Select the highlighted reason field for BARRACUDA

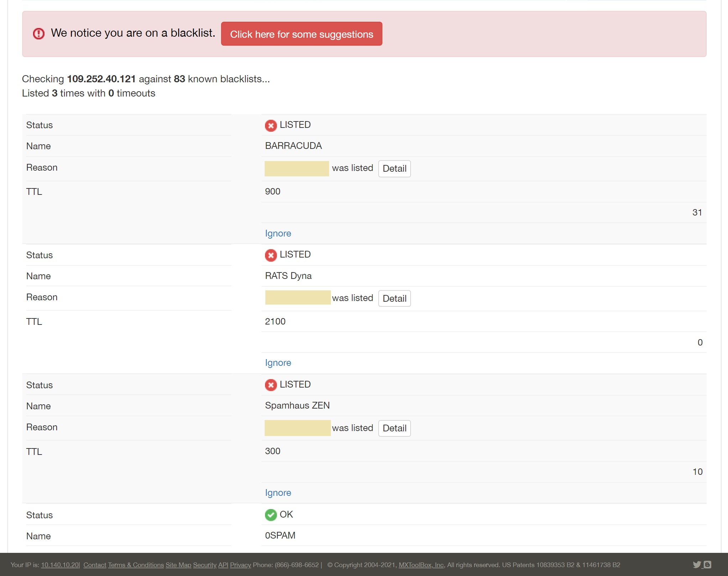[x=297, y=168]
